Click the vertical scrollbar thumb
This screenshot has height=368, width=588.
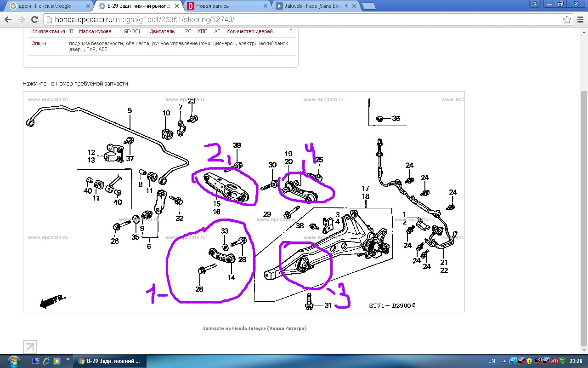584,218
